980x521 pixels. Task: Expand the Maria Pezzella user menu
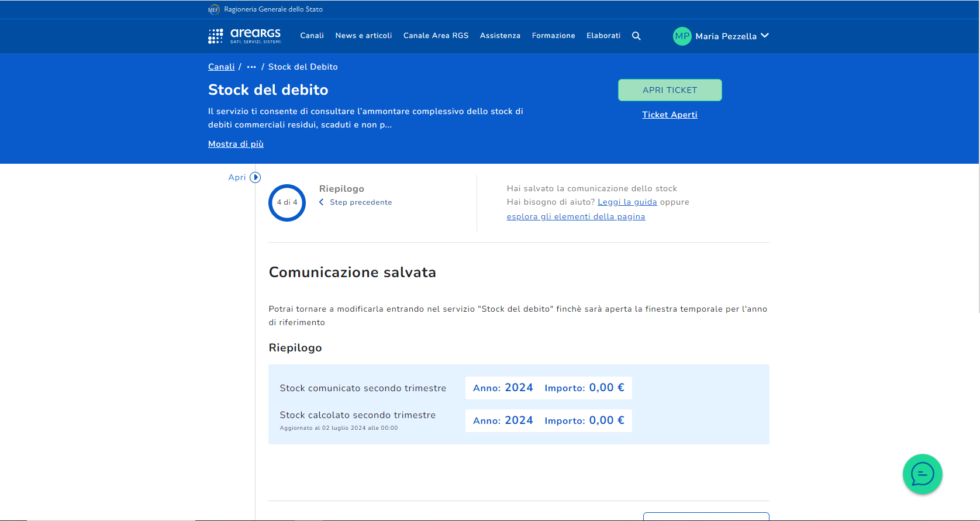click(x=765, y=36)
